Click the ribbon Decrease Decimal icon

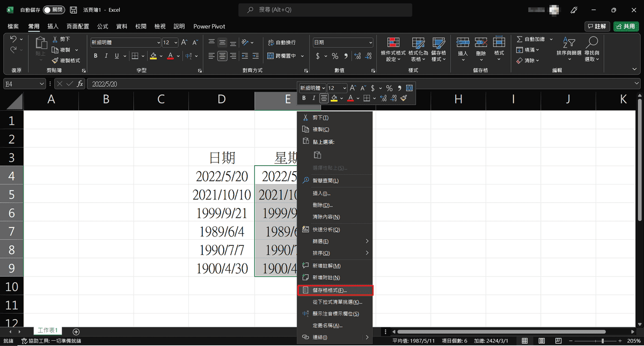click(369, 56)
